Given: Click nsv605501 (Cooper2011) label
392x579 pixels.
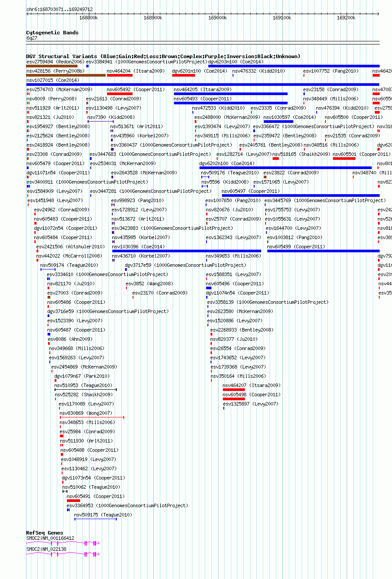Looking at the screenshot, I should (362, 154).
